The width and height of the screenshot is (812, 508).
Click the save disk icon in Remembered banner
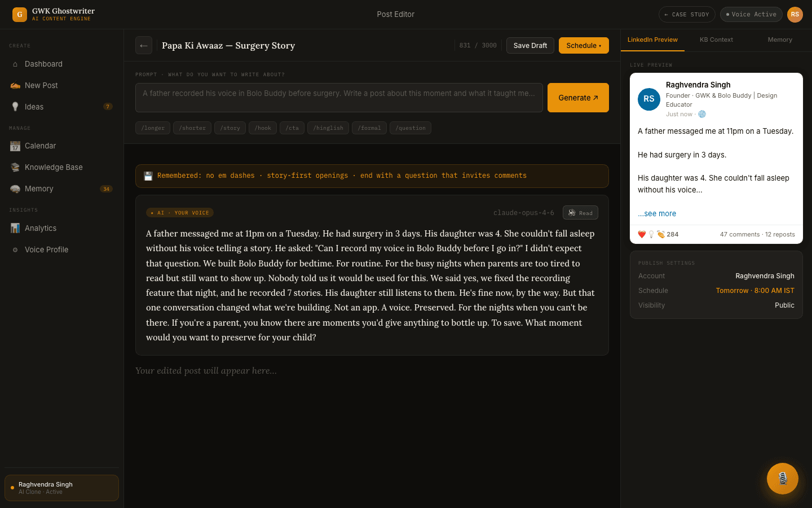[148, 176]
